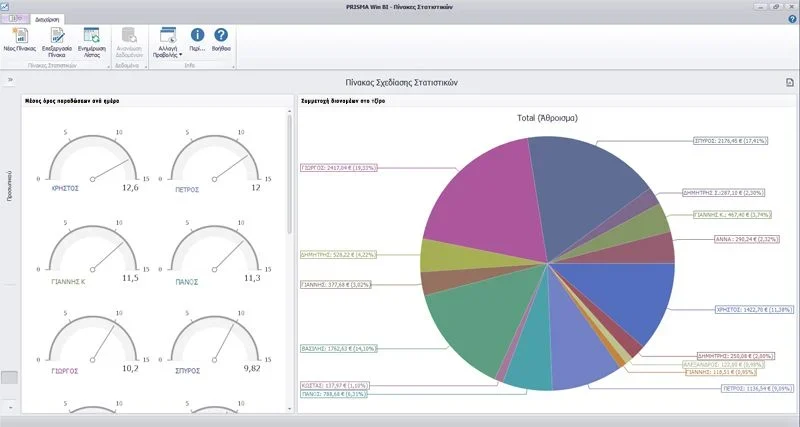
Task: Click the ΠΕΤΡΟΣ gauge dial
Action: point(214,157)
